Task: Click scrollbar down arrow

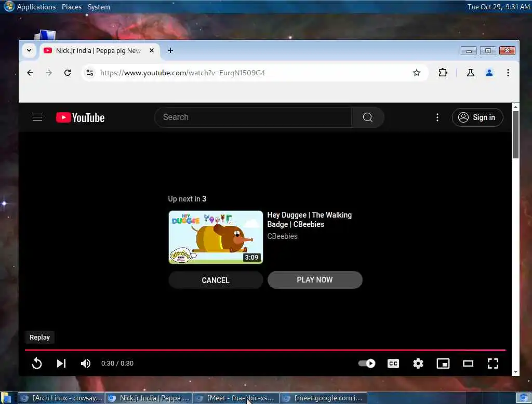Action: pos(515,372)
